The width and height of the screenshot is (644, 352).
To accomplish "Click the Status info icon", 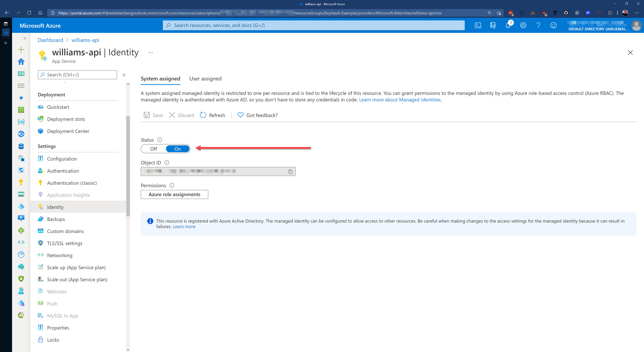I will tap(159, 140).
